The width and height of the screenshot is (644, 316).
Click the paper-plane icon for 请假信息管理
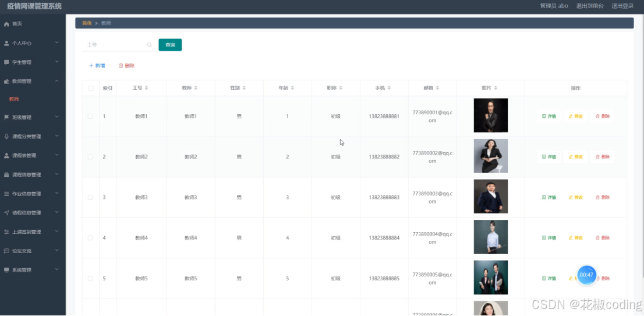(6, 213)
